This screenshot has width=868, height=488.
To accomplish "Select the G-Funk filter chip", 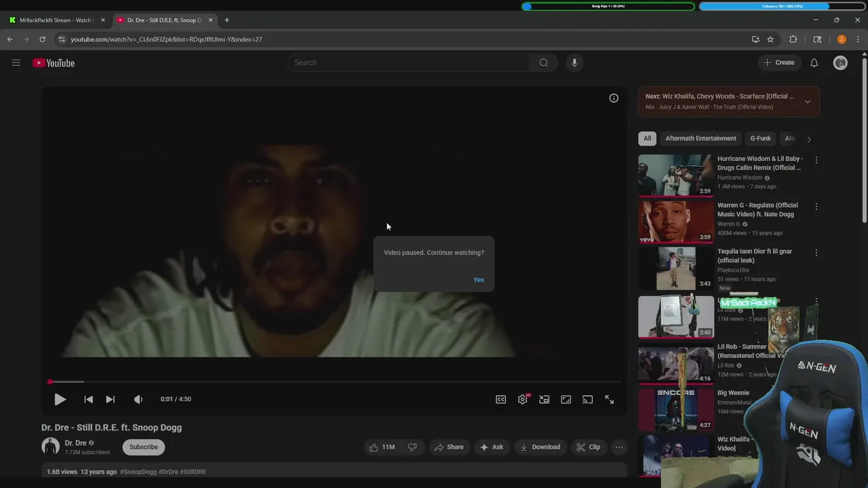I will click(760, 138).
